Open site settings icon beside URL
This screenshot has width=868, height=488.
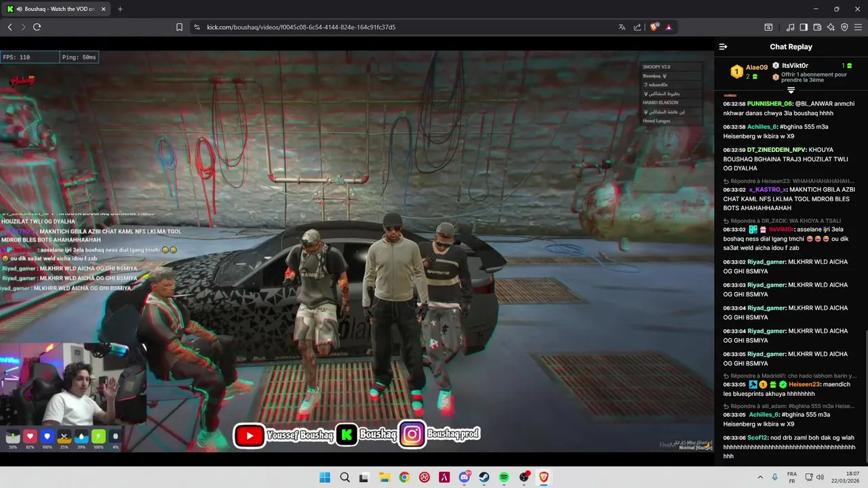pos(197,27)
